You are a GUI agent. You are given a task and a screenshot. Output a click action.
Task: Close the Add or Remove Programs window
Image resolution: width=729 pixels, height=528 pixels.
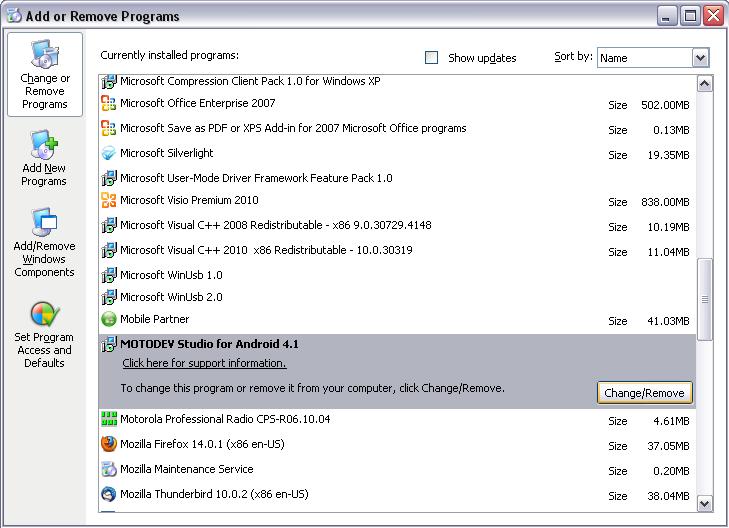click(714, 16)
